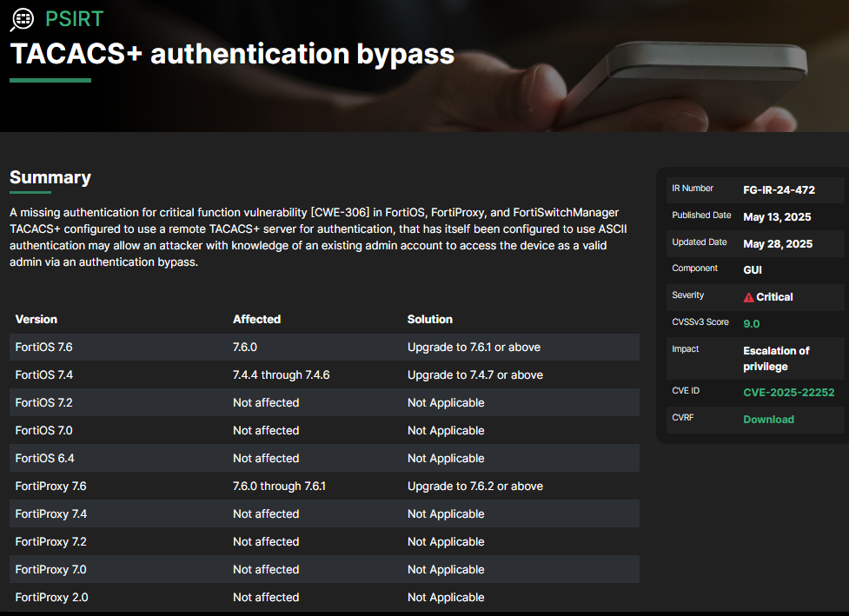Select the FortiProxy 2.0 version cell
Screen dimensions: 849x616
tap(51, 597)
